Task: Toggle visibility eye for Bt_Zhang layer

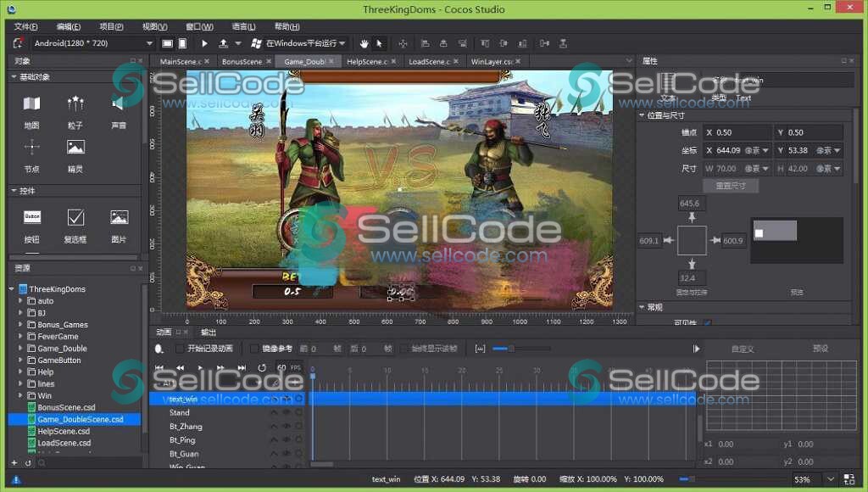Action: click(286, 427)
